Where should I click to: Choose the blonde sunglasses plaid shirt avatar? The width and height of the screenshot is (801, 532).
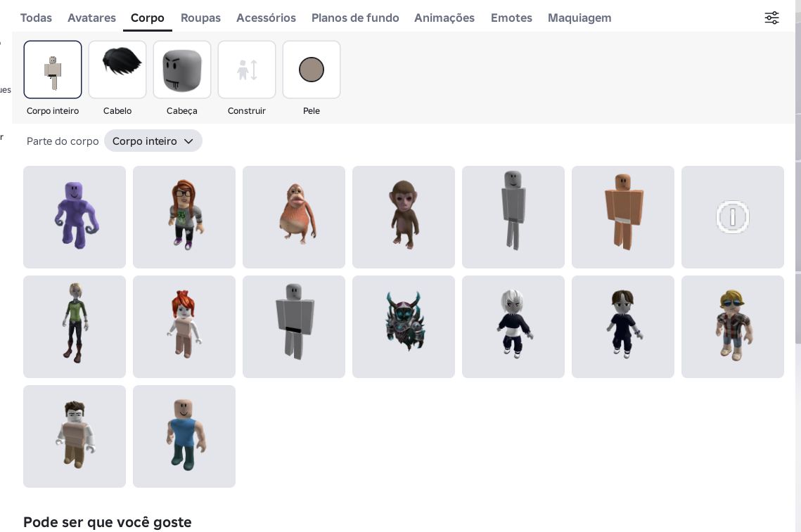tap(733, 327)
